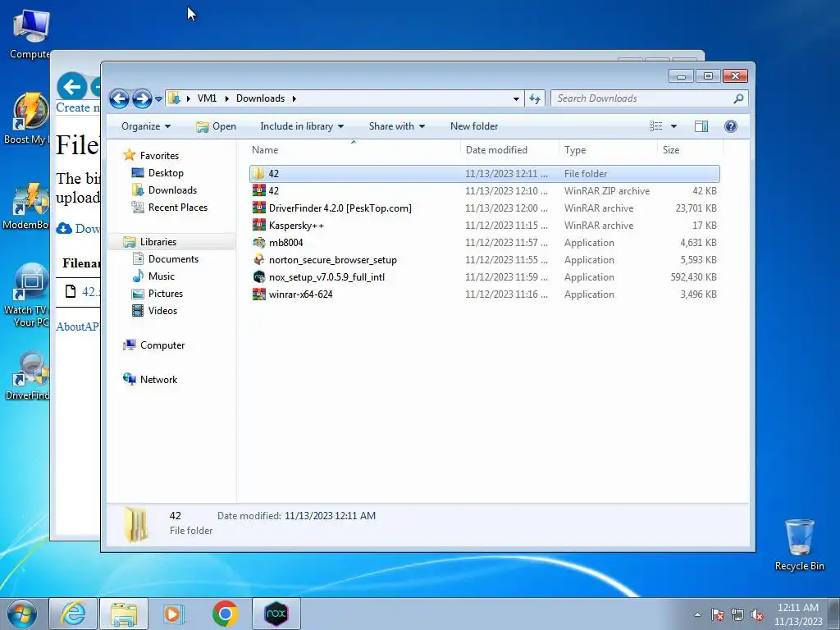
Task: Select DriverFinder 4.2.0 [PeskTop.com] archive
Action: click(340, 208)
